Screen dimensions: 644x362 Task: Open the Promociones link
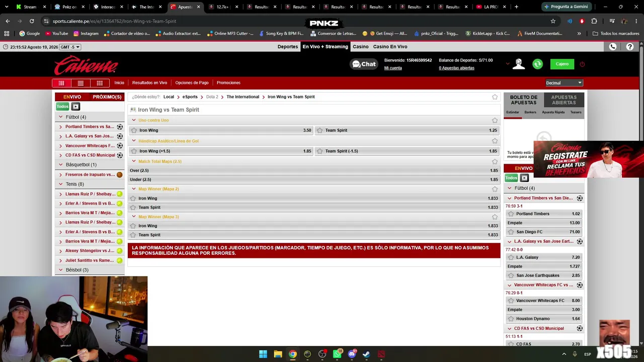pyautogui.click(x=228, y=83)
